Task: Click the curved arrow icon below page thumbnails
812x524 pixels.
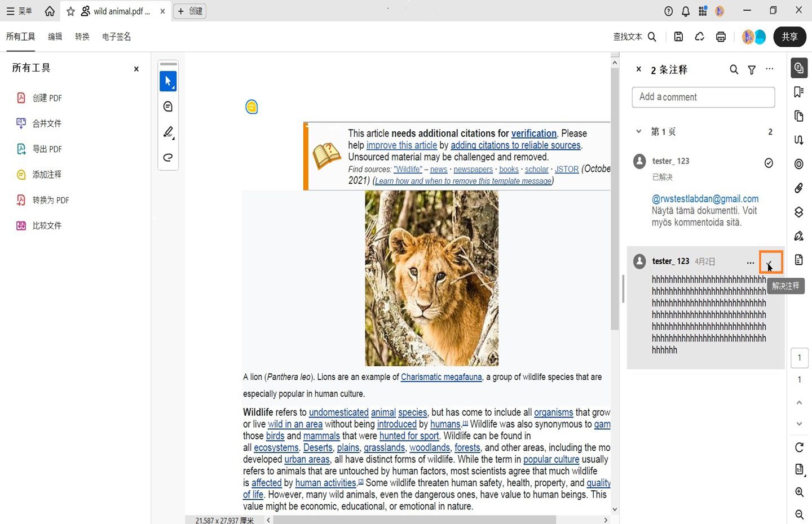Action: [799, 140]
